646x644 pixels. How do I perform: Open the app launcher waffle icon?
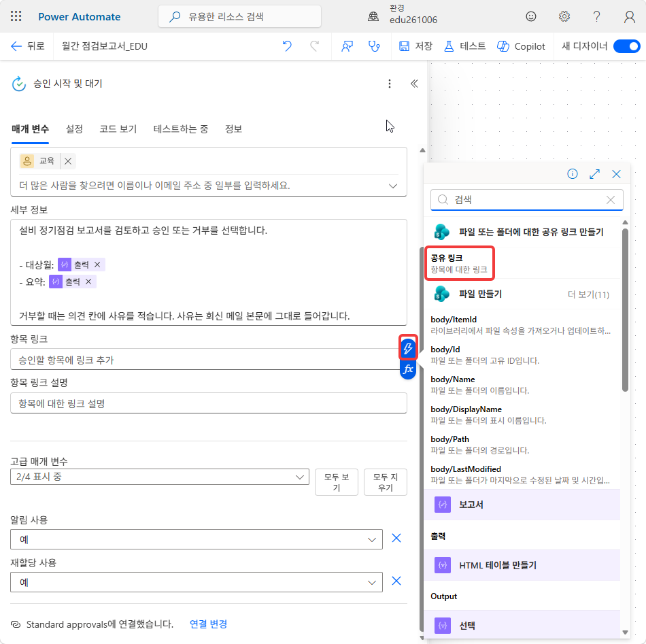click(16, 16)
